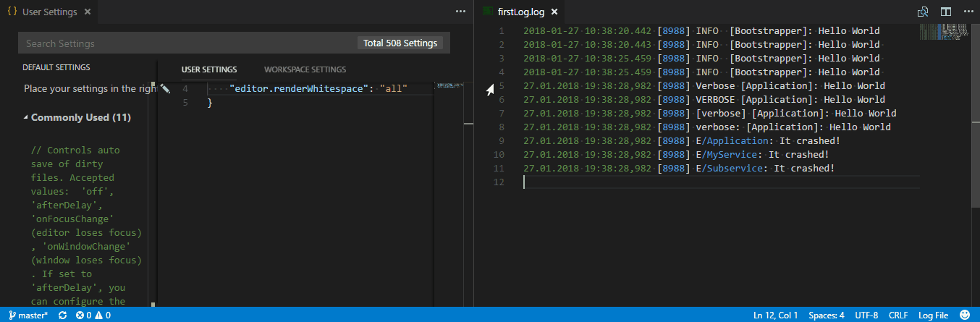
Task: Click the minimap of firstLog.log editor
Action: point(944,31)
